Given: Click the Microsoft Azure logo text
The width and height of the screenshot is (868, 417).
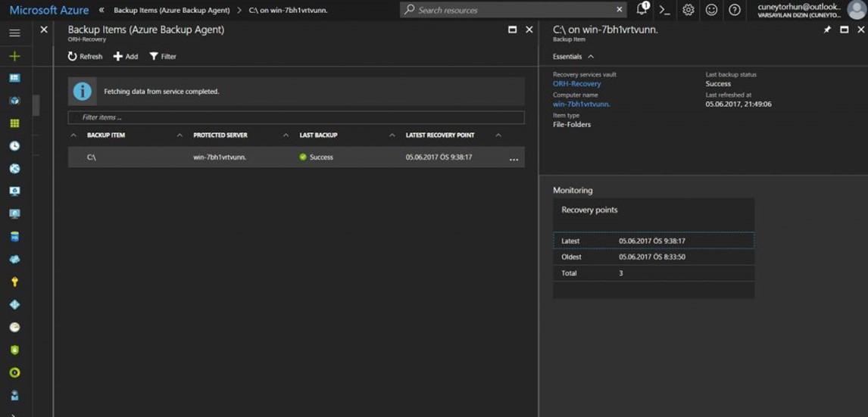Looking at the screenshot, I should tap(48, 10).
